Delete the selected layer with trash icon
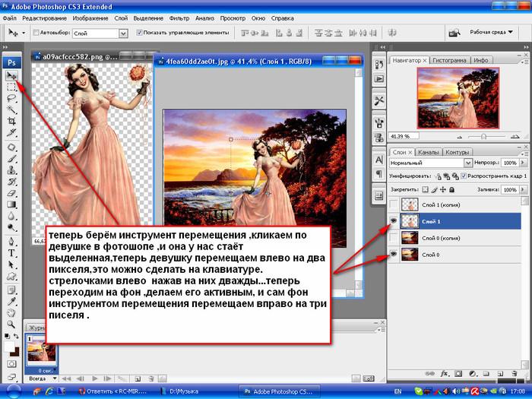 point(515,374)
